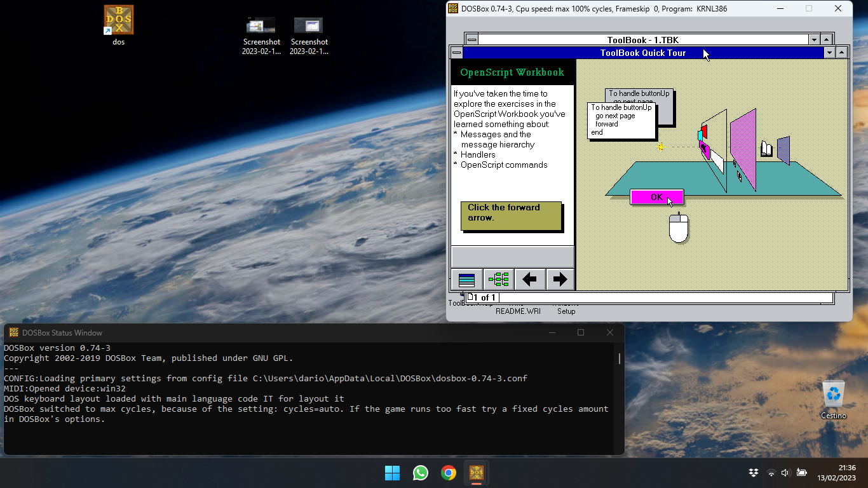Click the 'Handlers' bullet text
Screen dimensions: 868x488
click(x=478, y=154)
